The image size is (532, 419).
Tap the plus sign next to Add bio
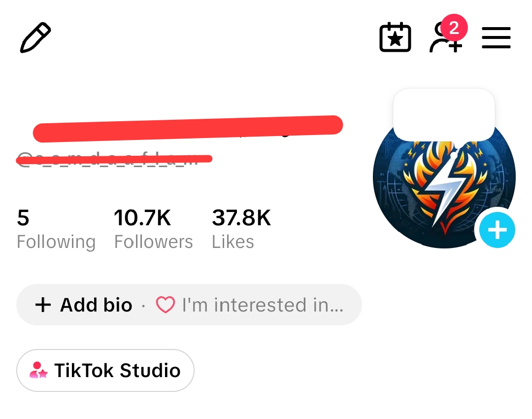(43, 305)
